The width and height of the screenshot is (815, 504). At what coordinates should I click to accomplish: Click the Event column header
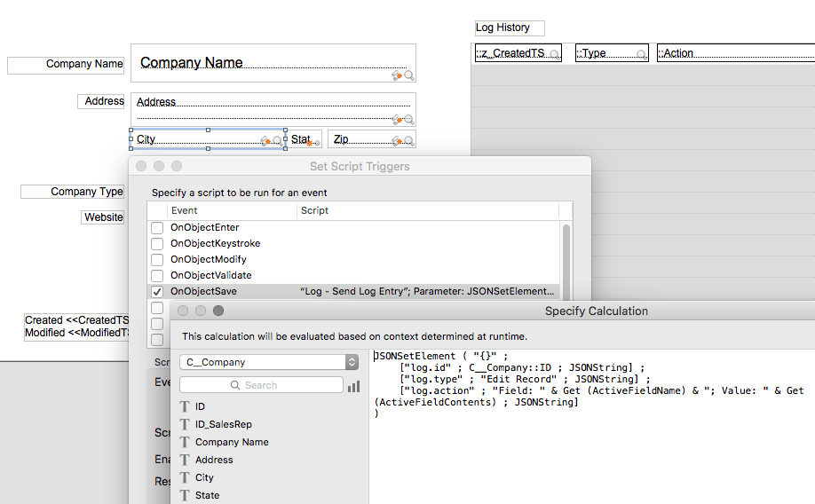(x=232, y=210)
